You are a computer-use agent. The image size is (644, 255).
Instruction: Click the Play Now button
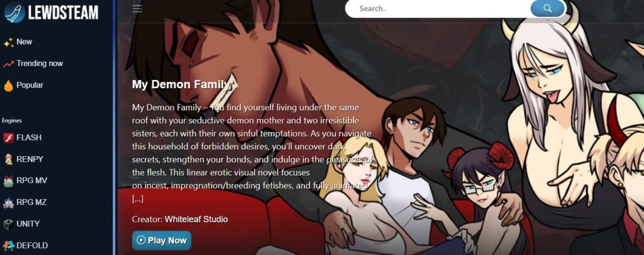tap(162, 240)
